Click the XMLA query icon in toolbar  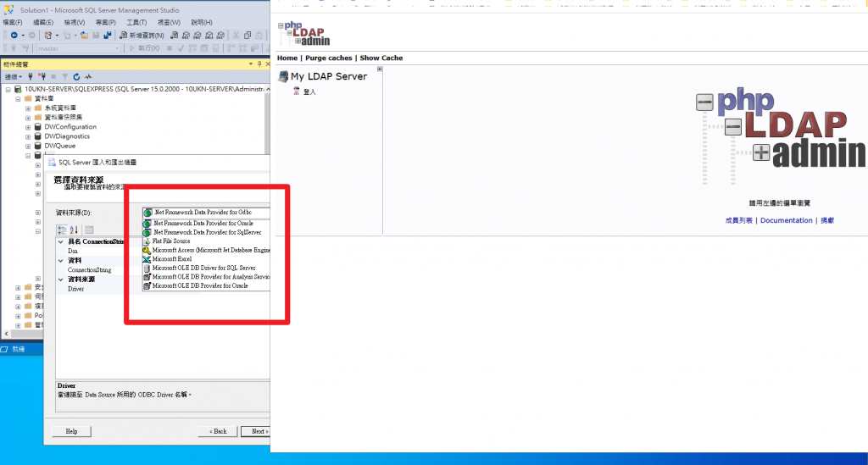point(209,36)
